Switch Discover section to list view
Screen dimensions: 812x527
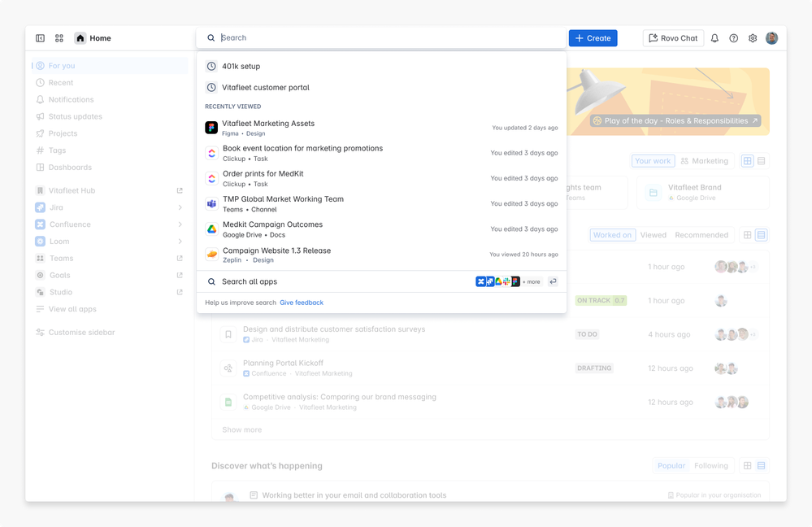pos(762,466)
